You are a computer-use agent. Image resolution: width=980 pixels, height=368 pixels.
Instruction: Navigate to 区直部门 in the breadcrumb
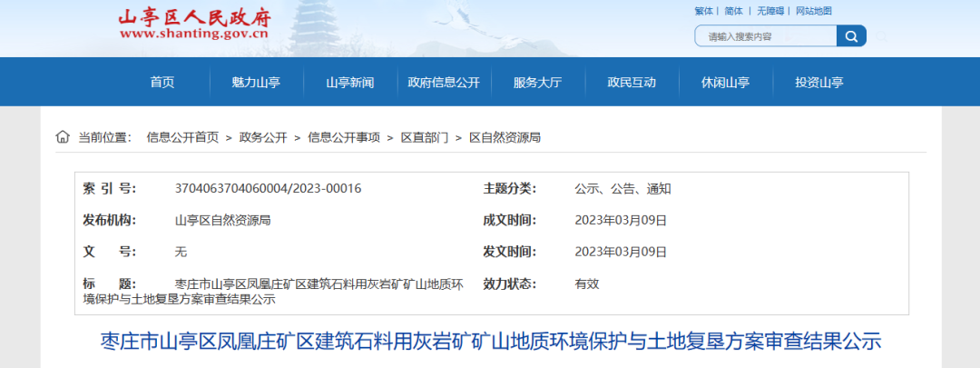click(424, 137)
